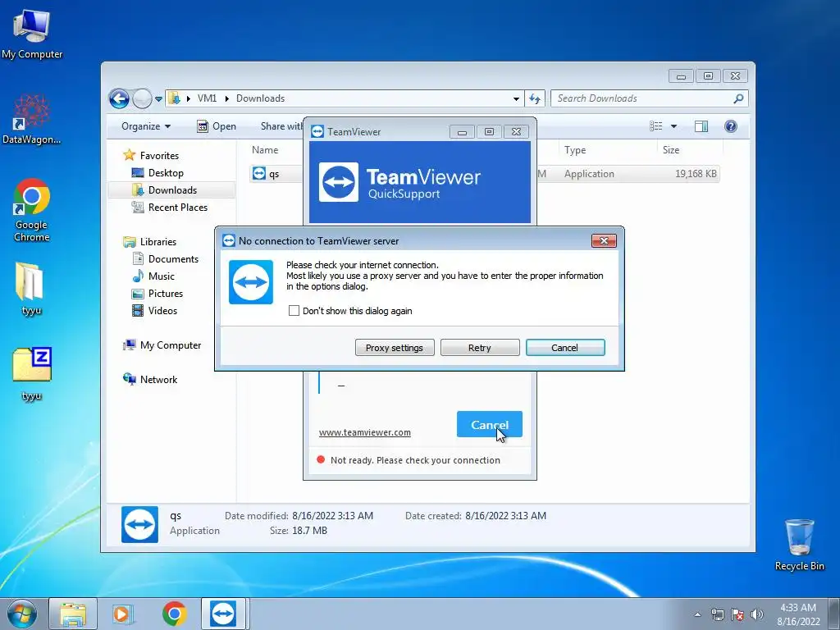
Task: Click the Windows Start button
Action: (22, 614)
